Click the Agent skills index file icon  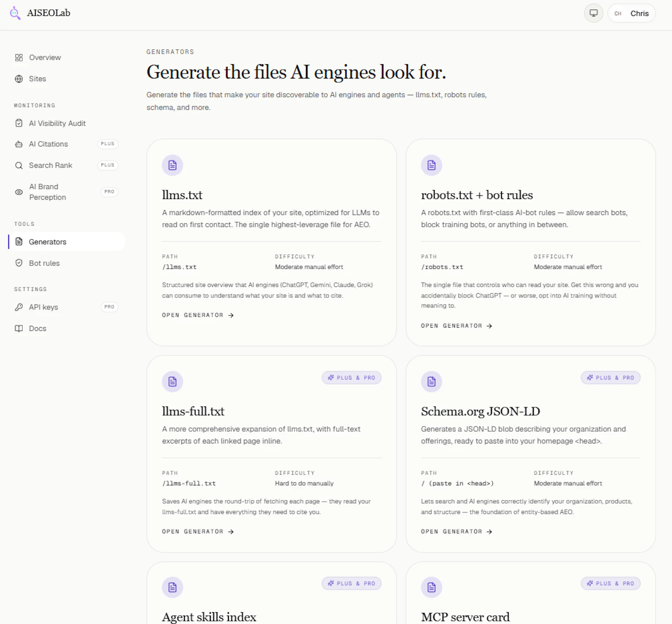[x=173, y=587]
